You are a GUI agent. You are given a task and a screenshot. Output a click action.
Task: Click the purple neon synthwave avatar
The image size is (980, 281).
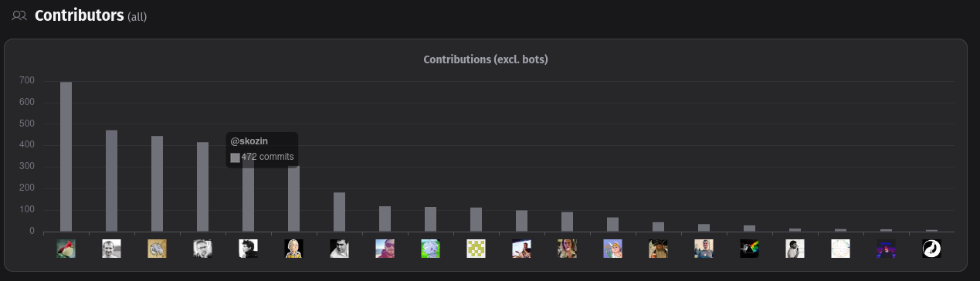[886, 249]
